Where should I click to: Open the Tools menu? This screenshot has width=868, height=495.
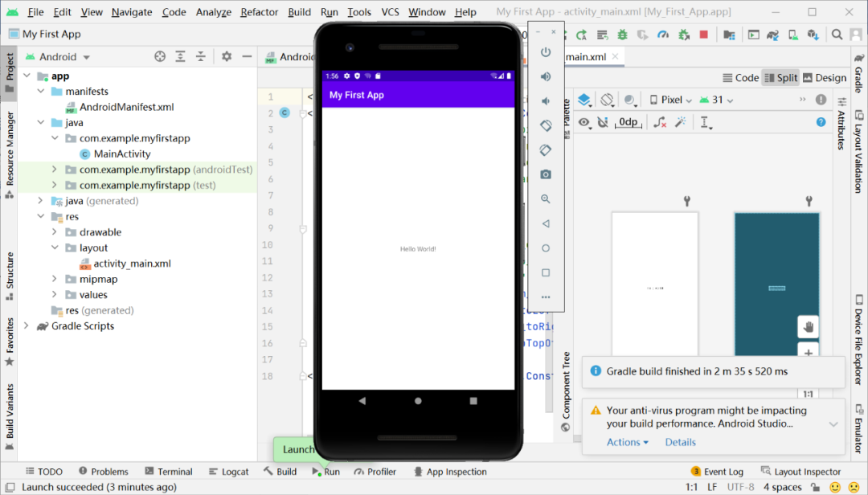359,11
